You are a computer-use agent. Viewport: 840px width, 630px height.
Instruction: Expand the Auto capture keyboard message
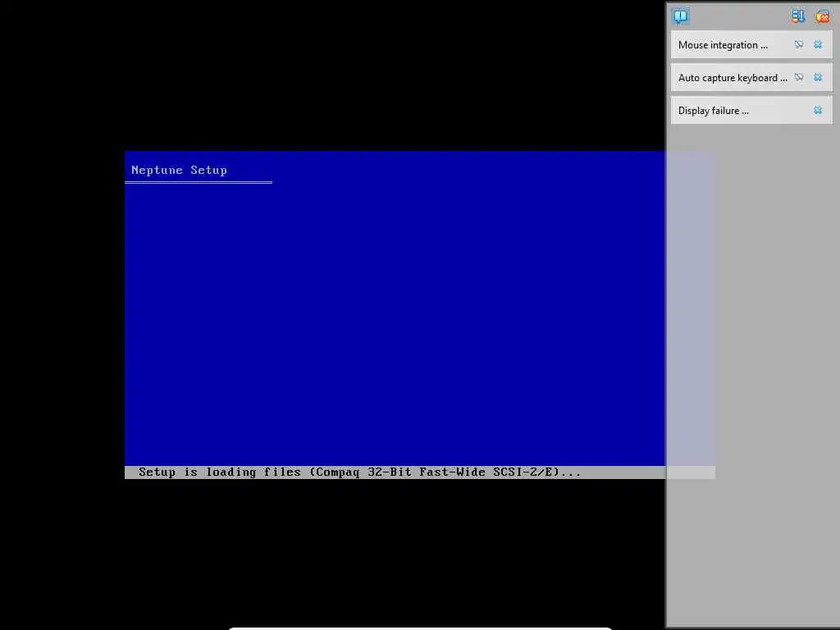733,78
